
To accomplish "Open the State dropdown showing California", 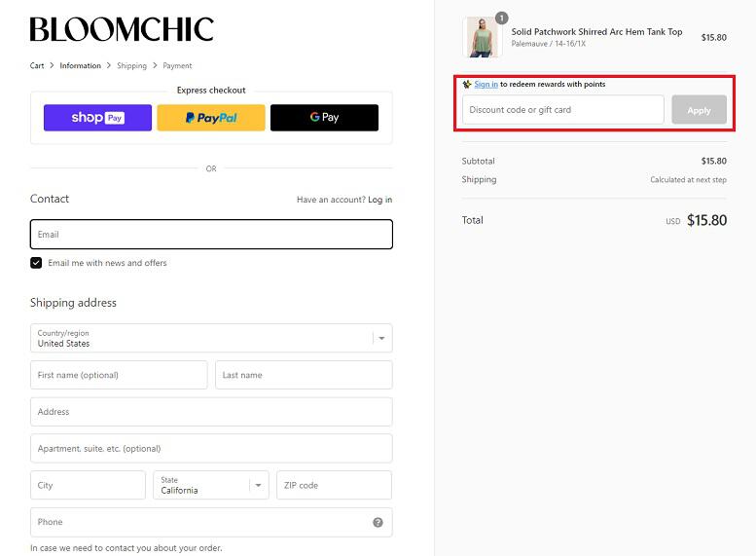I will tap(211, 485).
